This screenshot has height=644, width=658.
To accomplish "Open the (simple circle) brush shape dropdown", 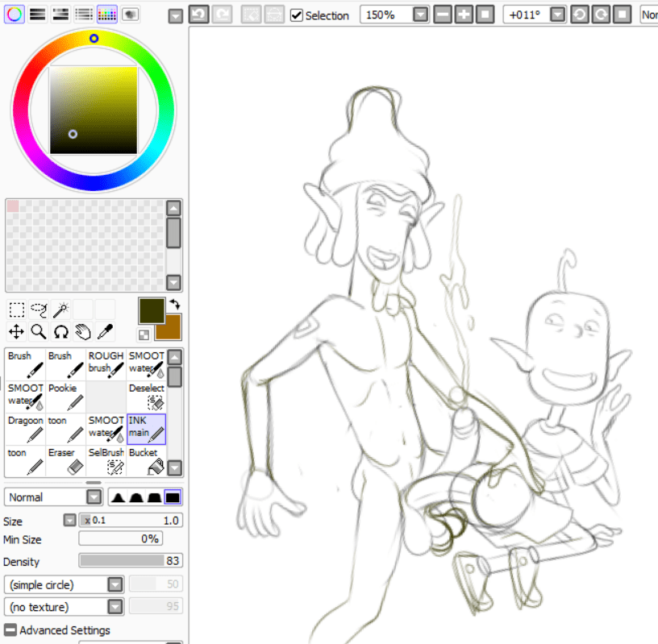I will (x=115, y=584).
